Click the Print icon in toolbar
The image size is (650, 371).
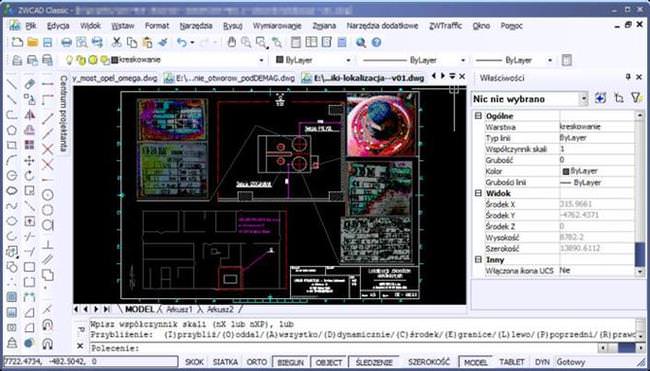click(x=66, y=42)
